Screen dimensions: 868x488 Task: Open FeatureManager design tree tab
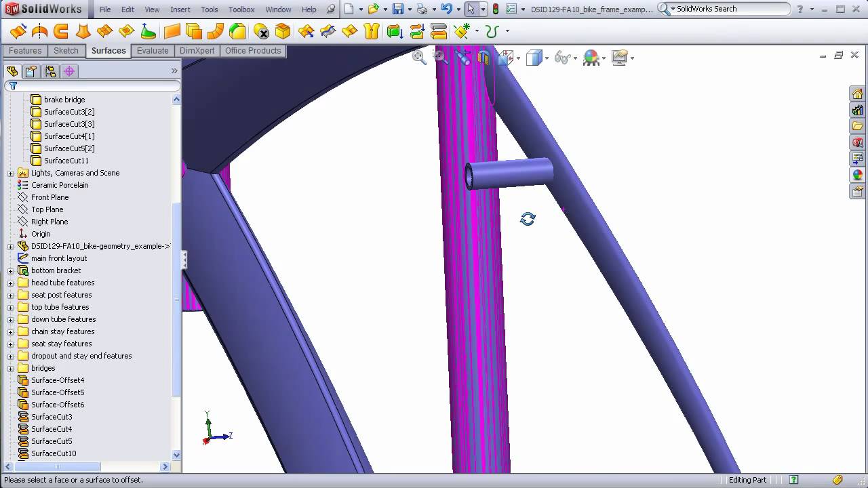coord(12,71)
